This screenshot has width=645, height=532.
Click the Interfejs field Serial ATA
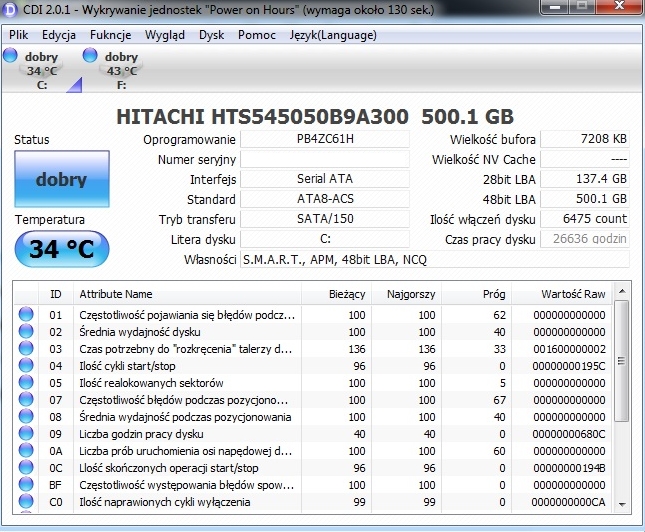coord(325,179)
